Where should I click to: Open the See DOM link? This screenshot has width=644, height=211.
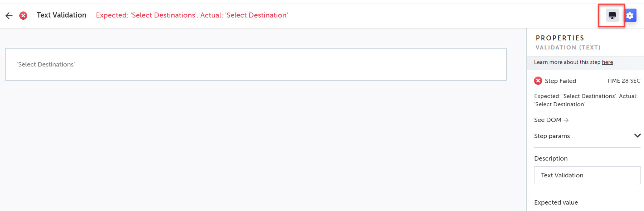tap(547, 120)
